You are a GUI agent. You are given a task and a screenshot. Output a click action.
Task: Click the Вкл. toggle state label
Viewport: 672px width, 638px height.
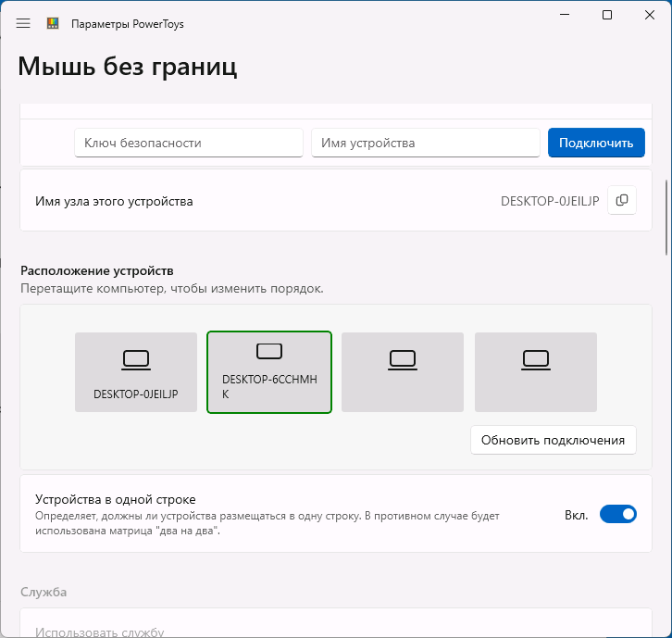[577, 515]
